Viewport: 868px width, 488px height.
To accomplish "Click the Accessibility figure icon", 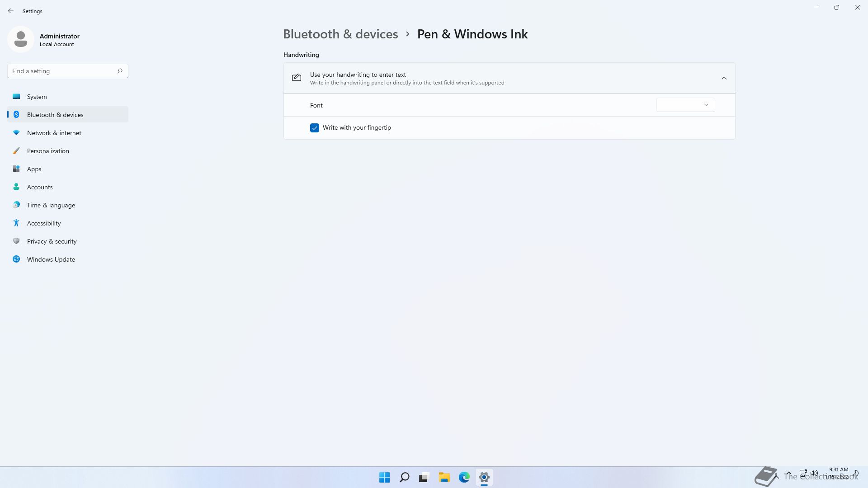I will pyautogui.click(x=16, y=223).
